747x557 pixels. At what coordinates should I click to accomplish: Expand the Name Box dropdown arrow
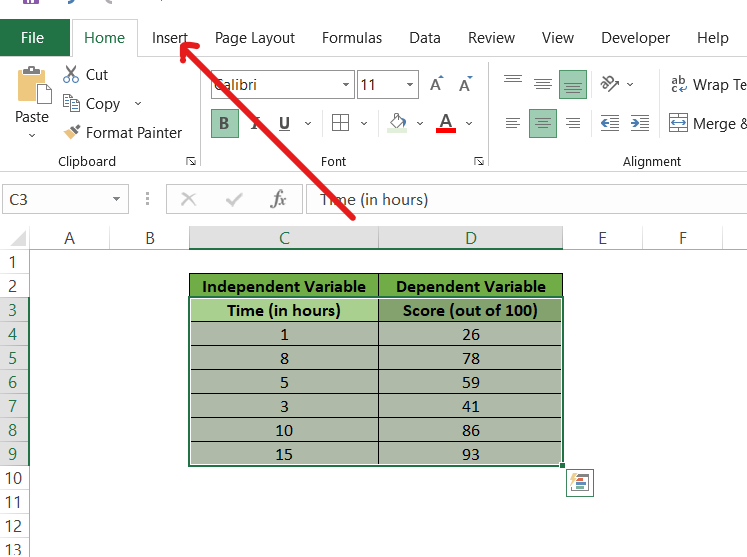pyautogui.click(x=118, y=200)
